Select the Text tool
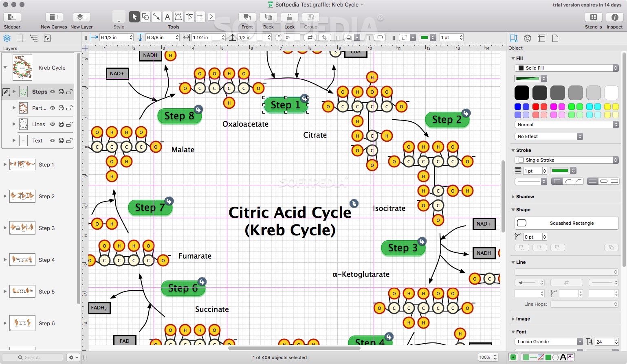Screen dimensions: 627x364 tap(167, 17)
